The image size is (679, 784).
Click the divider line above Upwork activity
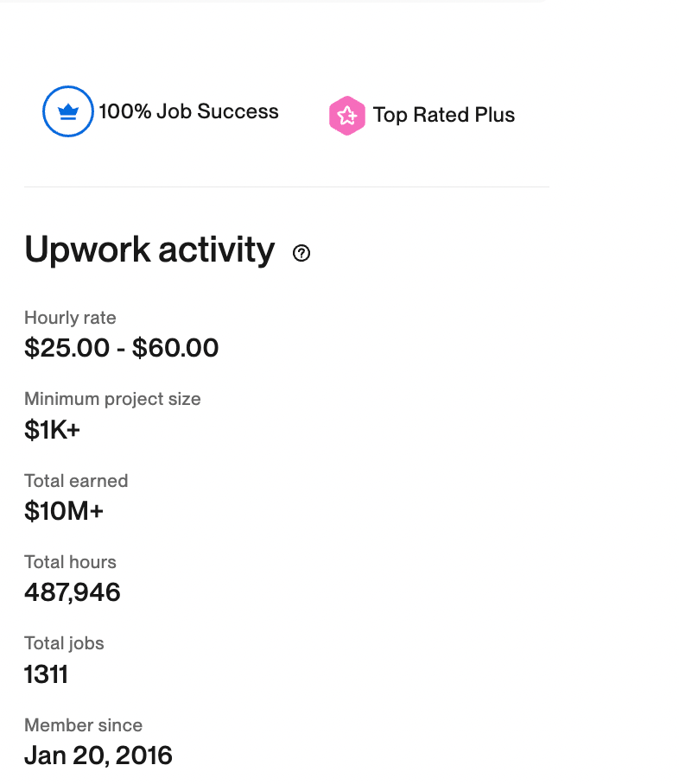click(x=286, y=187)
